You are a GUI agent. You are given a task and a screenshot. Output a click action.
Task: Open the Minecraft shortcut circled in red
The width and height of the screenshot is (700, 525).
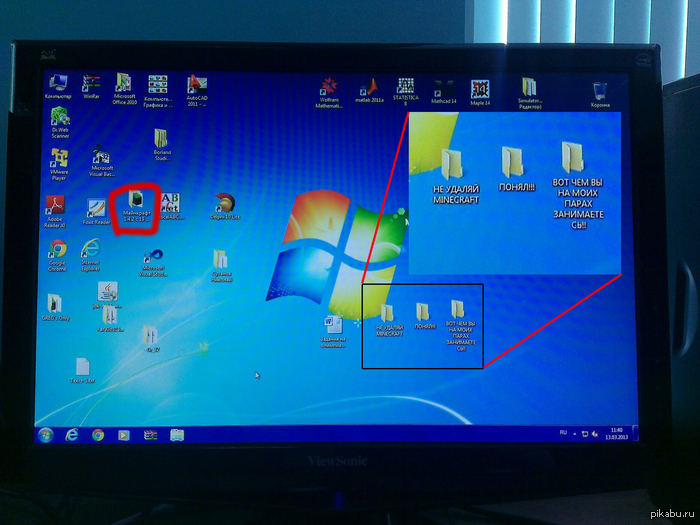(x=135, y=202)
